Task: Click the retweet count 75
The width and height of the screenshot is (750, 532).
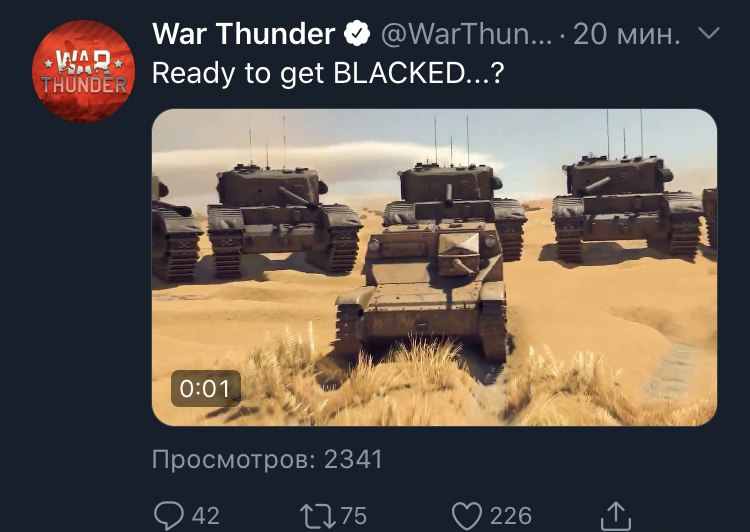Action: point(354,516)
